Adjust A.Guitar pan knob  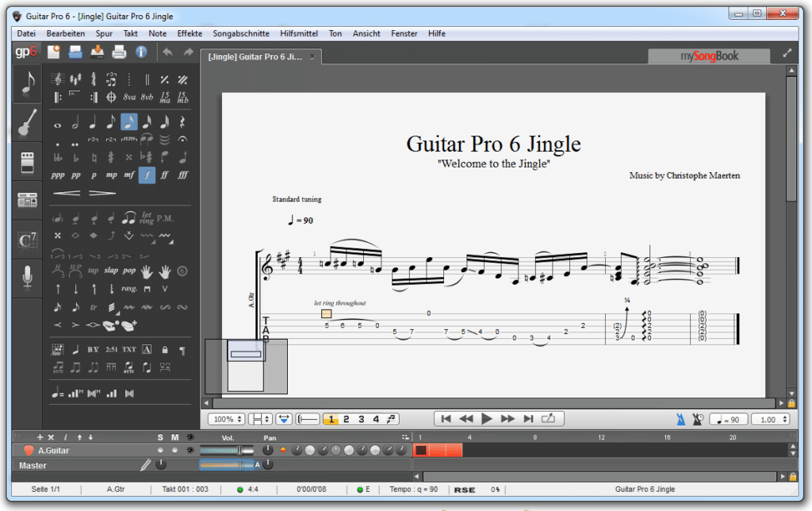(268, 451)
